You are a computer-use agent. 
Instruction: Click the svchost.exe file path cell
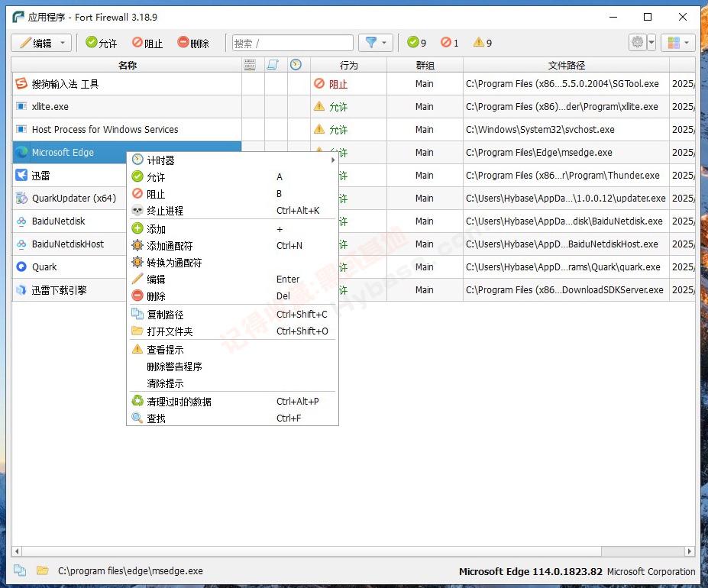point(566,130)
